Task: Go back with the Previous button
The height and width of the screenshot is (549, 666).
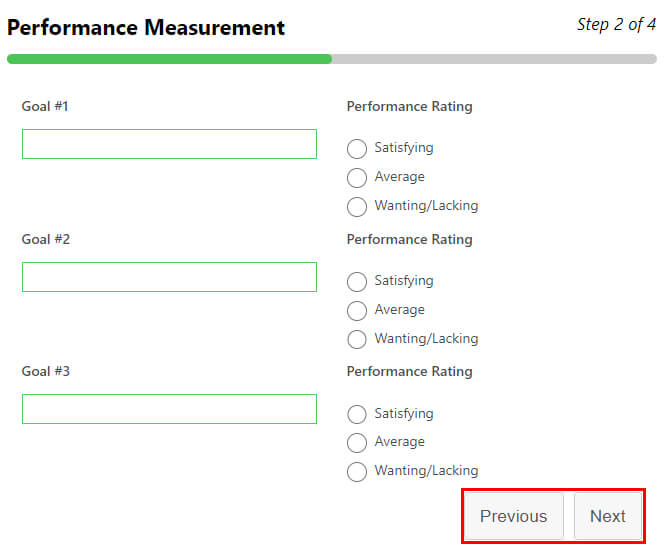Action: (x=513, y=517)
